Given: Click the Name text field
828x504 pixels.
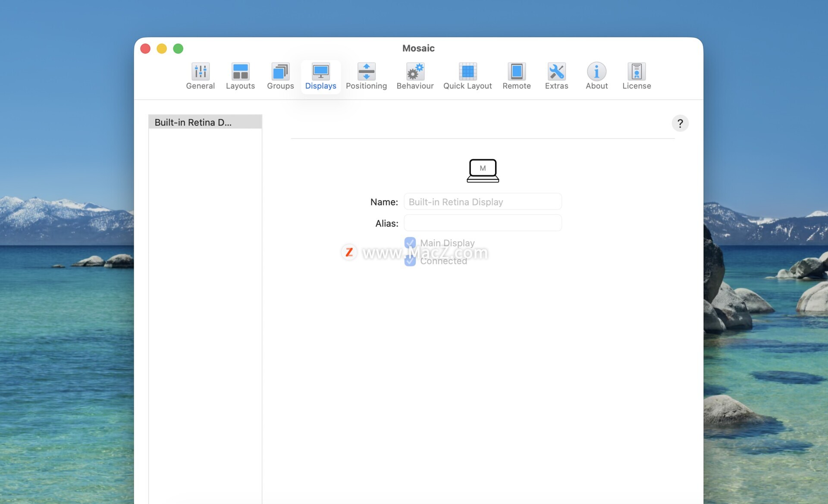Looking at the screenshot, I should 483,202.
